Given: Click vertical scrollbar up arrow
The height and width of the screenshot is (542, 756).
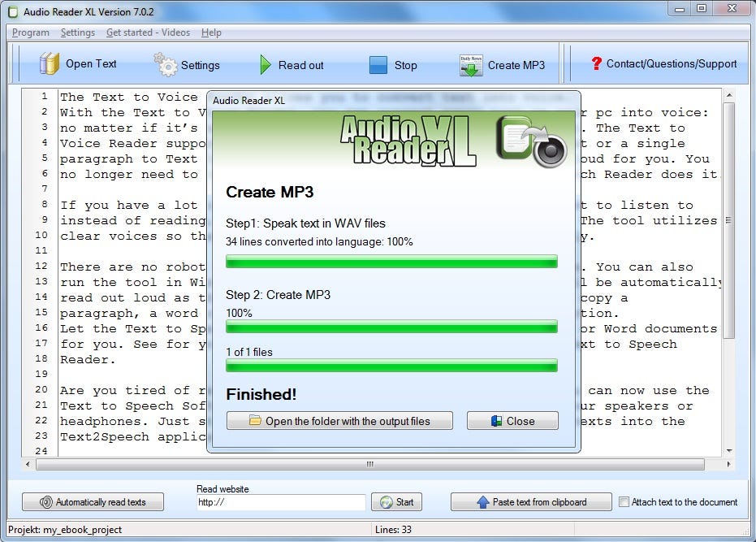Looking at the screenshot, I should [x=729, y=95].
